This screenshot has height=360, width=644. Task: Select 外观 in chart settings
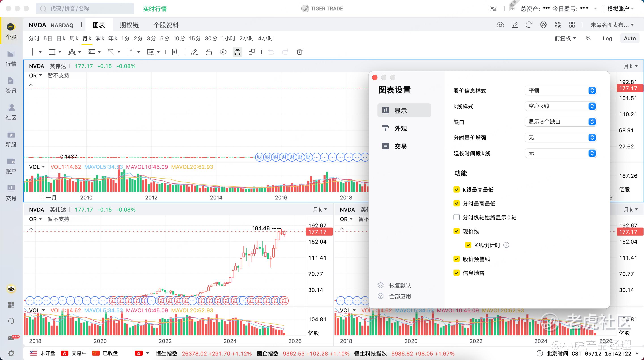400,129
